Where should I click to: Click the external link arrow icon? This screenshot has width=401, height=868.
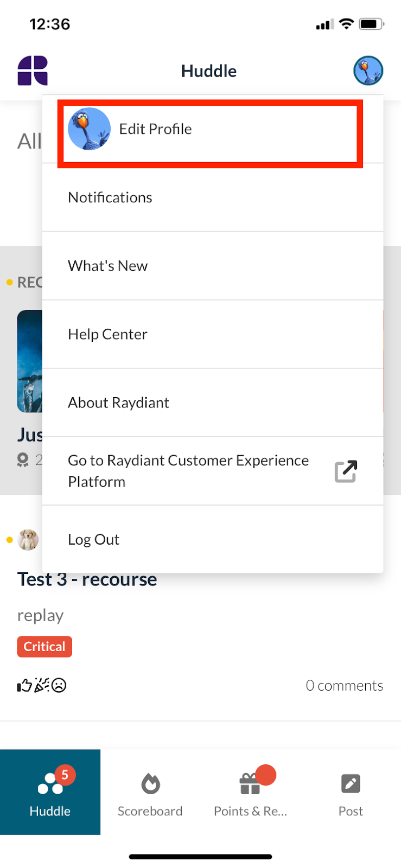click(x=346, y=471)
